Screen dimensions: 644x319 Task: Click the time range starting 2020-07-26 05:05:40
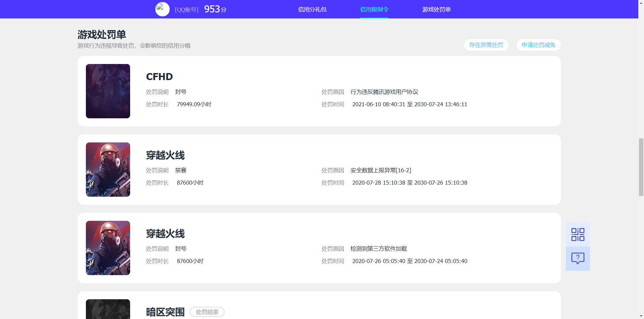click(x=410, y=261)
